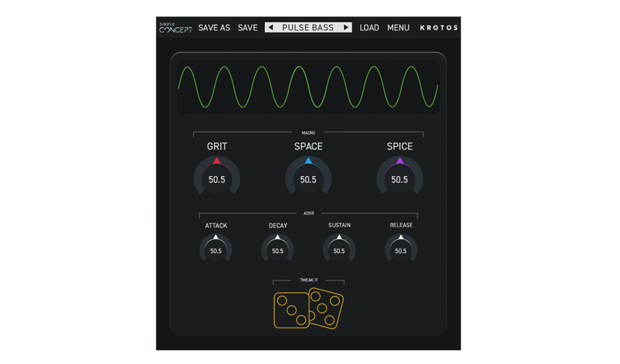Image resolution: width=620 pixels, height=364 pixels.
Task: Click the ADSR section heading
Action: coord(309,213)
